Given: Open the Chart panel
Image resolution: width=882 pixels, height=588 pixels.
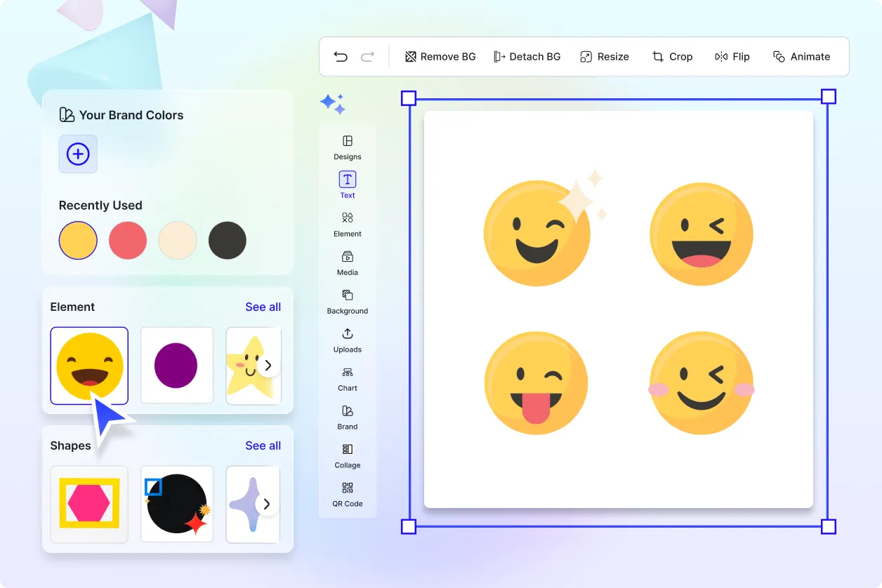Looking at the screenshot, I should click(x=347, y=379).
